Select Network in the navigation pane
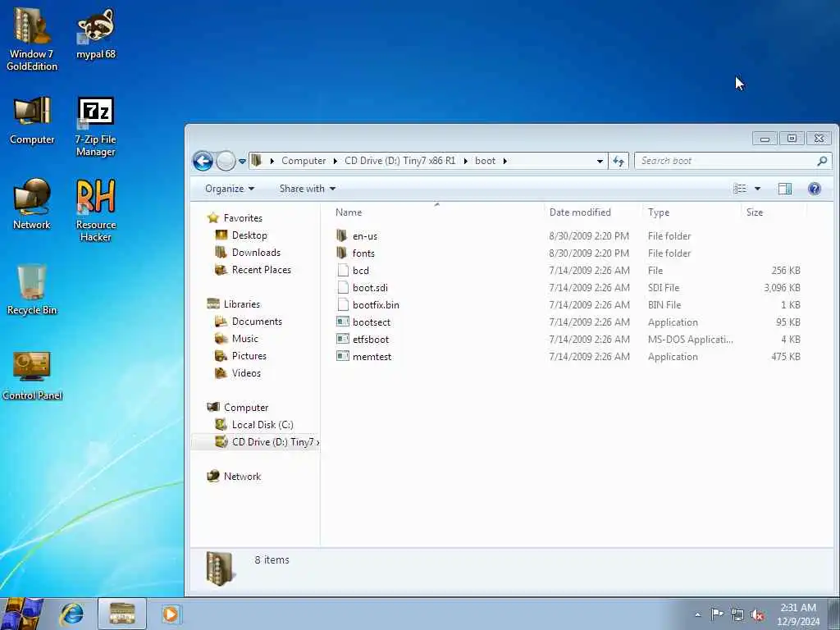Image resolution: width=840 pixels, height=630 pixels. click(x=242, y=477)
